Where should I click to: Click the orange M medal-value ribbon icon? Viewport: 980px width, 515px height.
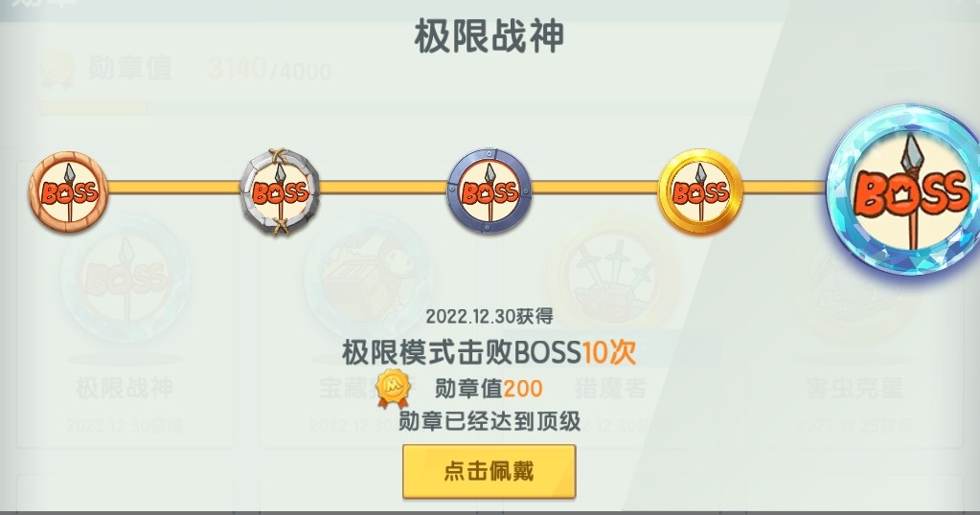coord(393,389)
